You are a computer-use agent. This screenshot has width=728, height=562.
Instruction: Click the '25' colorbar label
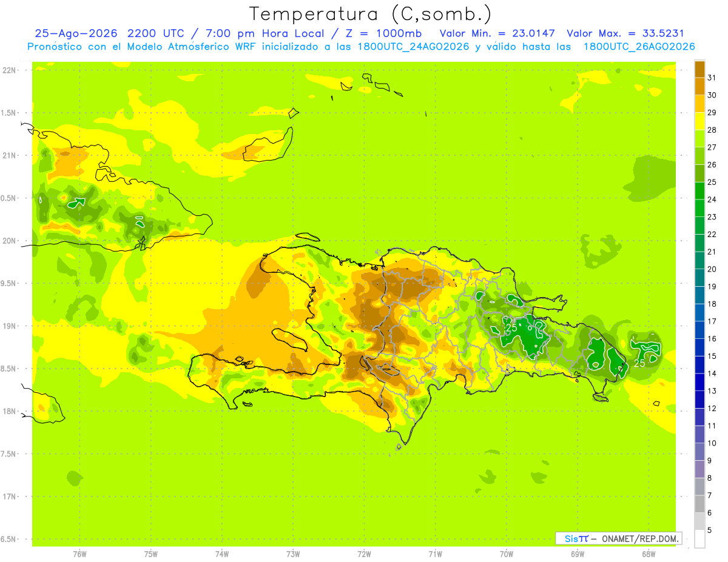tap(712, 182)
